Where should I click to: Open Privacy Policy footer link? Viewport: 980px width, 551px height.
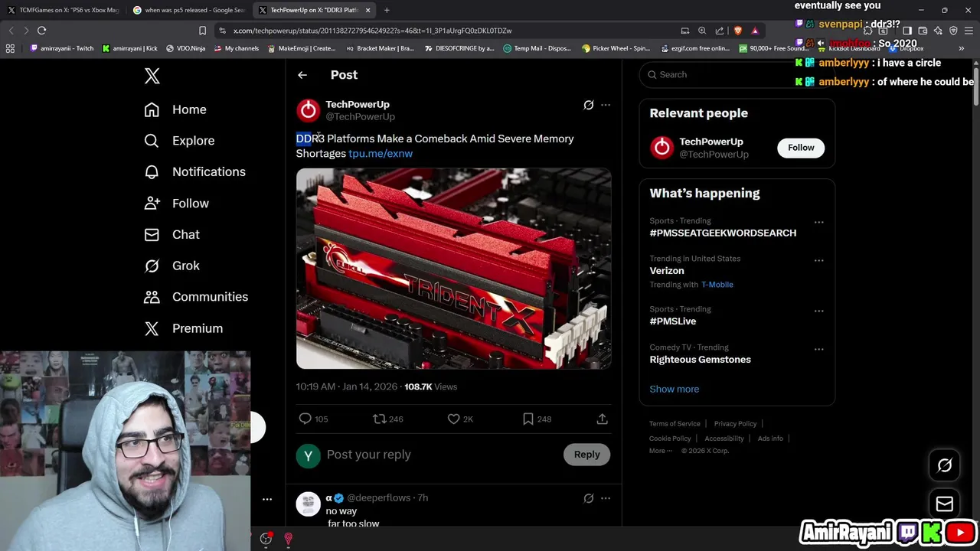click(735, 424)
